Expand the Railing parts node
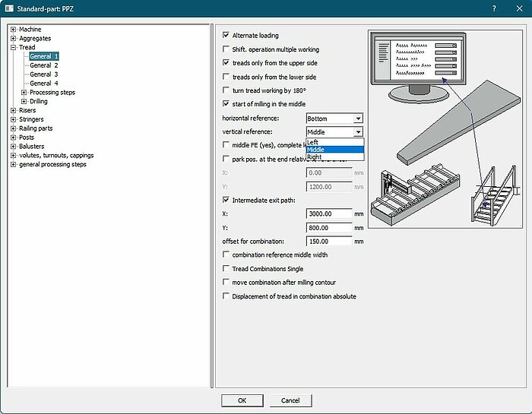 13,128
